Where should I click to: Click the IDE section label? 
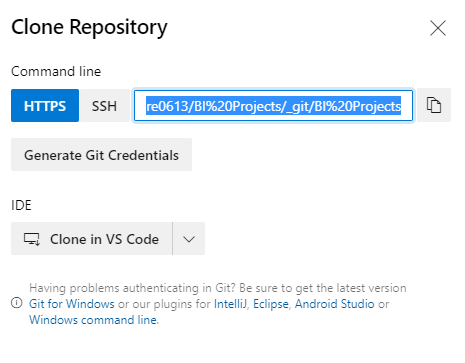(21, 205)
